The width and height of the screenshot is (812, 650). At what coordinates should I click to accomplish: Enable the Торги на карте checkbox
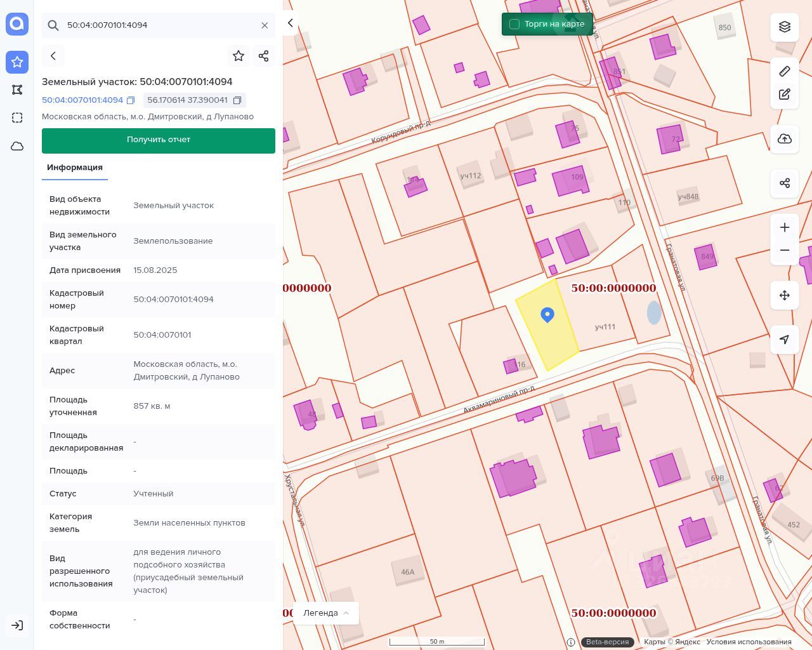[x=514, y=24]
